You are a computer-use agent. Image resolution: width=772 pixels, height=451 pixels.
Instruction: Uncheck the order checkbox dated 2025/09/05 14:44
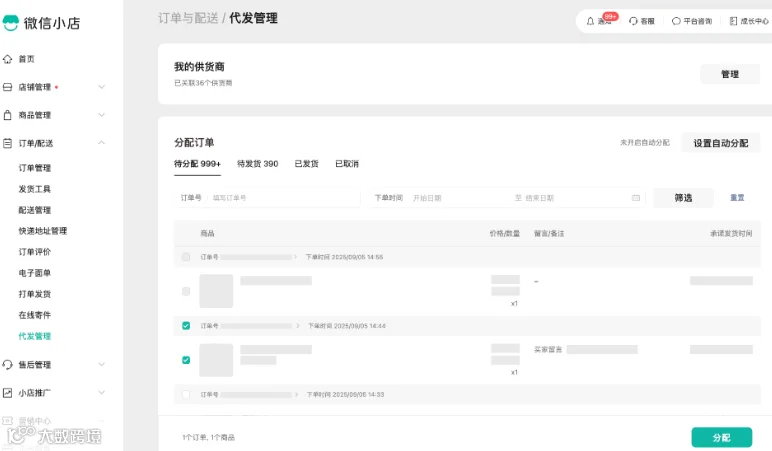click(x=186, y=325)
